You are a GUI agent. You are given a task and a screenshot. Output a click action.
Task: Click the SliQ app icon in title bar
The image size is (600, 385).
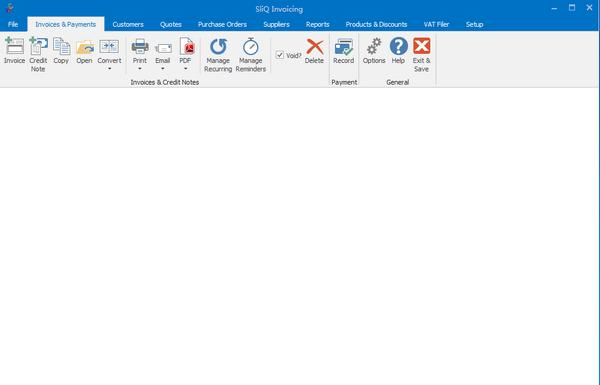[10, 8]
